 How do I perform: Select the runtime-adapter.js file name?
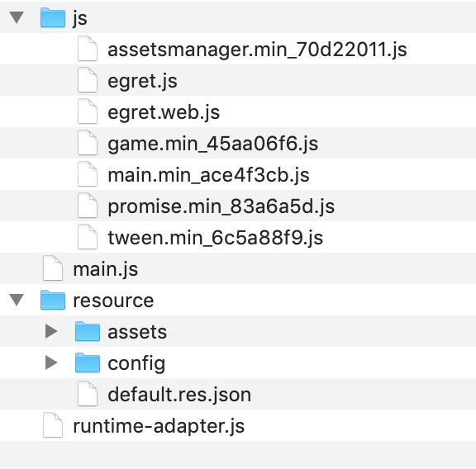(x=159, y=425)
